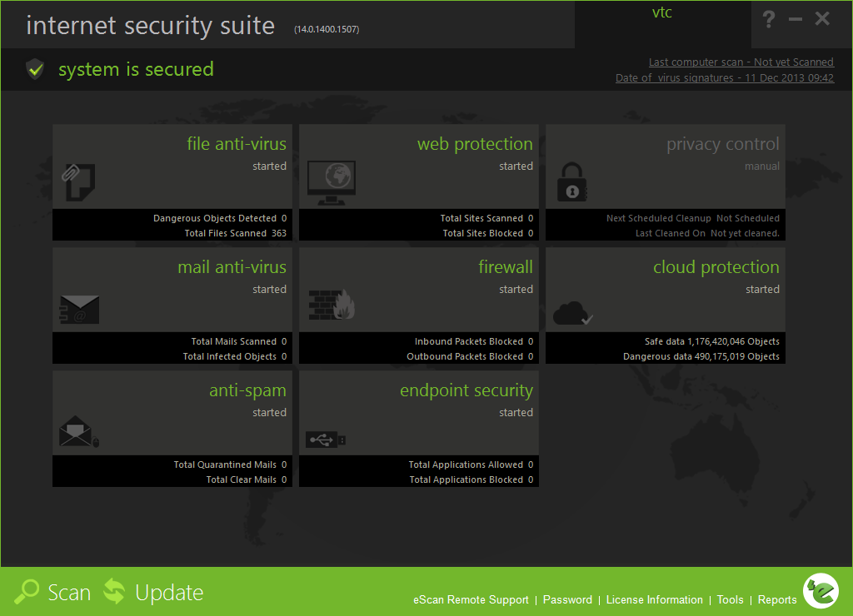
Task: Click the web protection globe monitor icon
Action: (x=331, y=183)
